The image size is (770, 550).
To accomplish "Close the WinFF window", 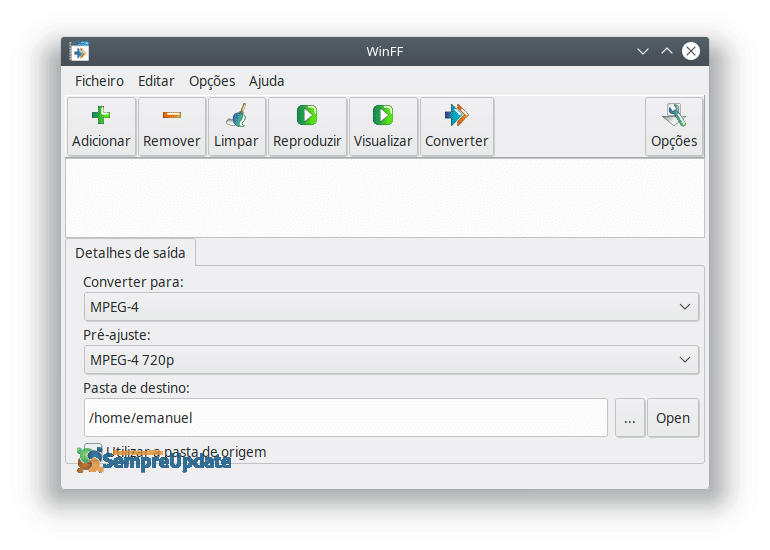I will pos(691,51).
